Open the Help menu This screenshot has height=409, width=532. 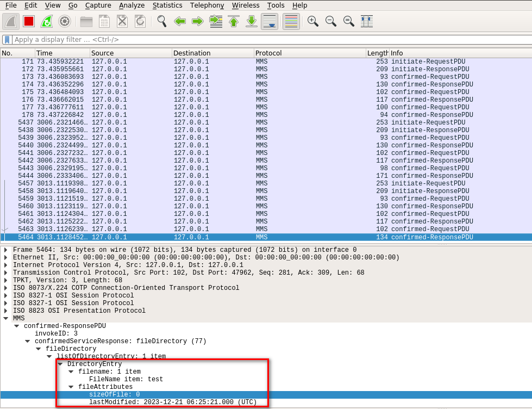click(300, 5)
